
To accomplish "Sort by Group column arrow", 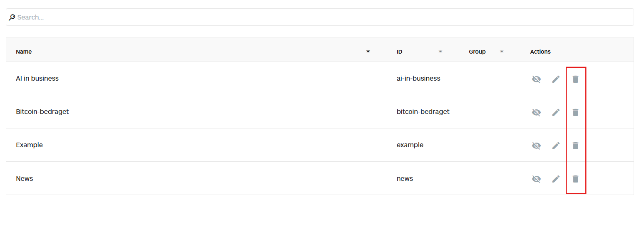I will (502, 52).
